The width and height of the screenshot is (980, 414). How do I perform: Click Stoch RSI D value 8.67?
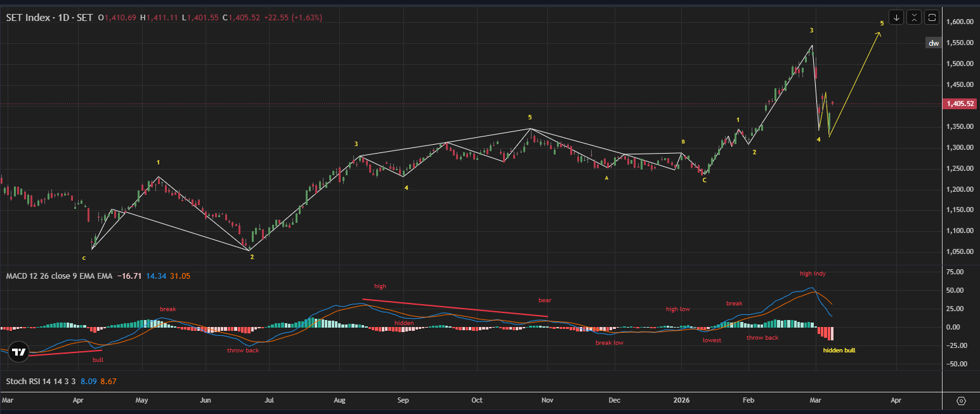click(x=108, y=381)
